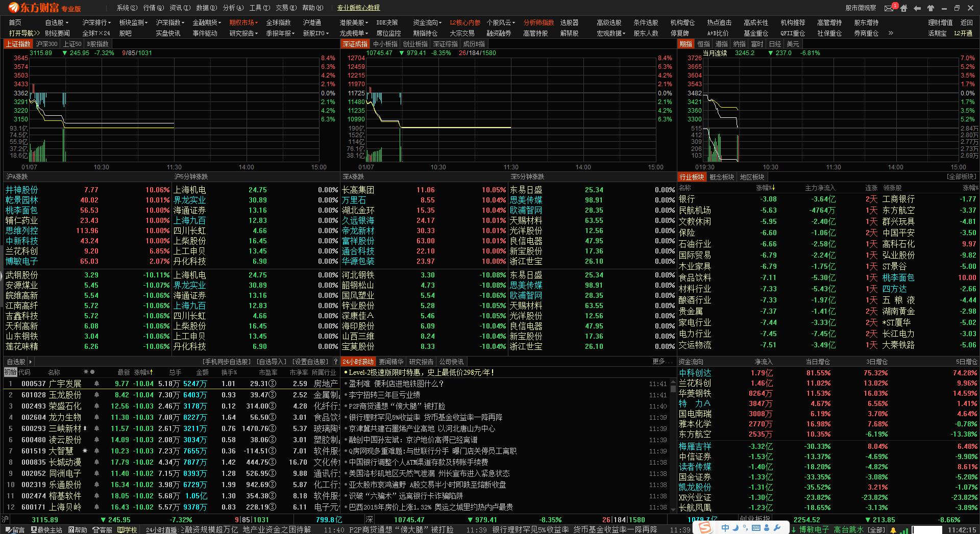Screen dimensions: 980x534
Task: Click the bell icon for 上海贝岭 row
Action: (x=96, y=507)
